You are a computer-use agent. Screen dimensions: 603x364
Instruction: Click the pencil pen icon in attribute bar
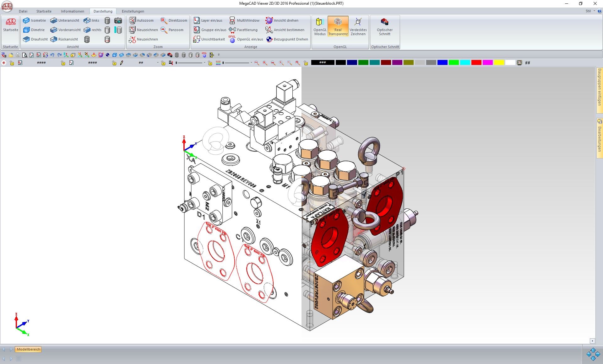coord(122,63)
